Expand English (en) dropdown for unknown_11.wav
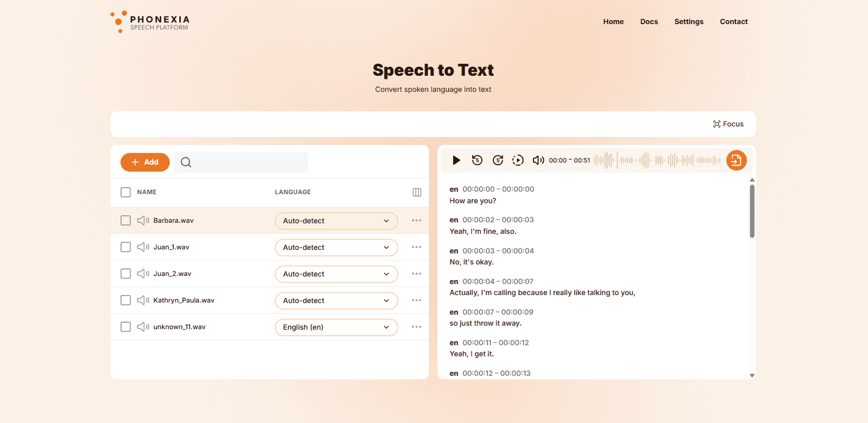This screenshot has height=423, width=868. tap(337, 327)
